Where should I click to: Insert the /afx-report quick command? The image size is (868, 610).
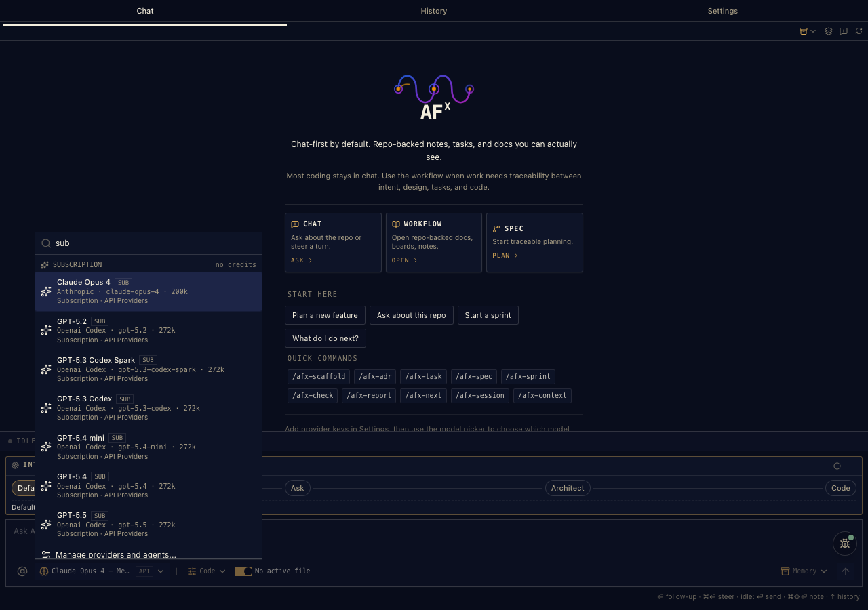pos(369,395)
